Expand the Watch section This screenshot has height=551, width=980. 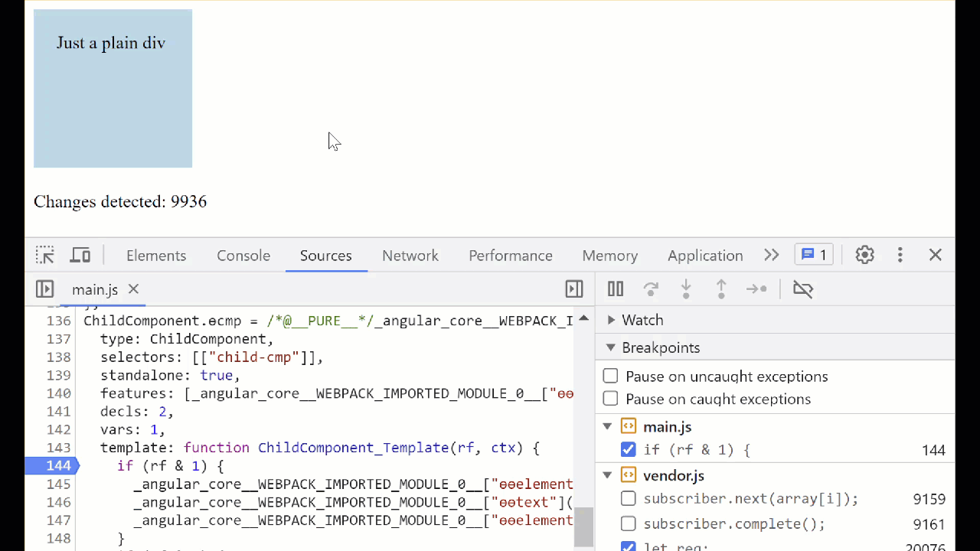coord(611,320)
